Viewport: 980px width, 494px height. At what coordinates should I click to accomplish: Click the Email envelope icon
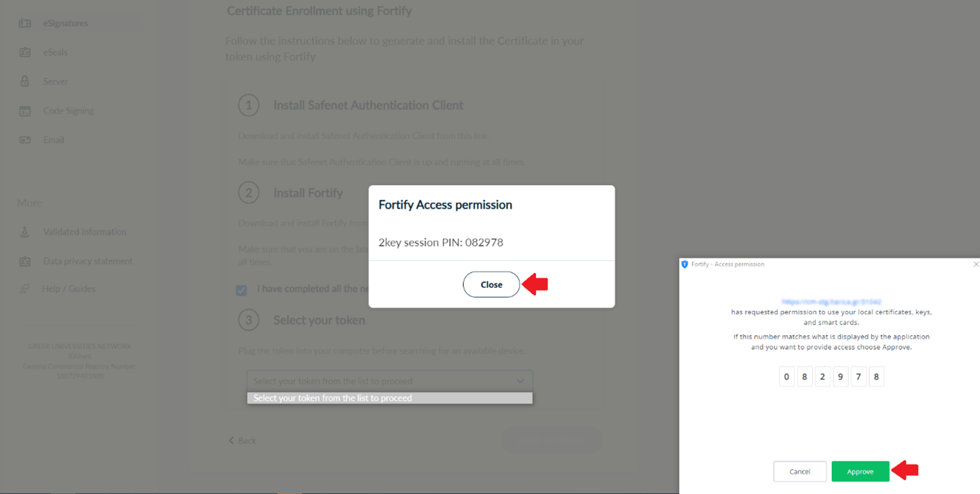point(25,140)
